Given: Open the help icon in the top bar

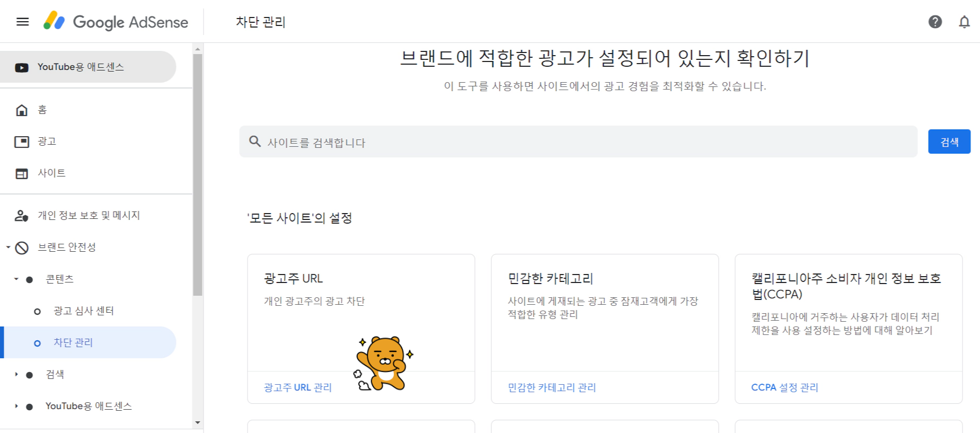Looking at the screenshot, I should click(935, 22).
